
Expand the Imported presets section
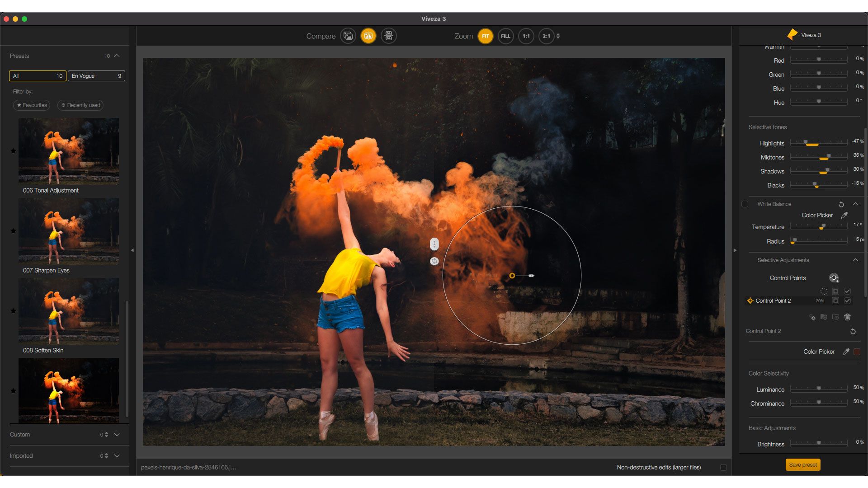(x=117, y=456)
